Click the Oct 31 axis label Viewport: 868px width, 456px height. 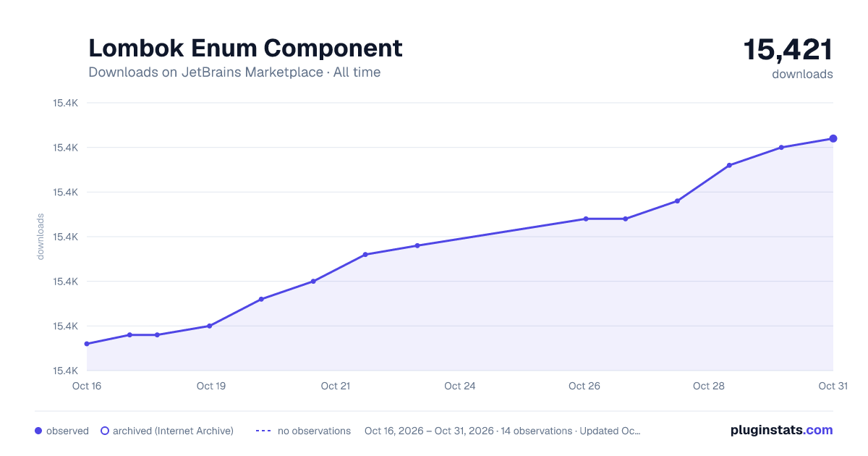click(833, 386)
